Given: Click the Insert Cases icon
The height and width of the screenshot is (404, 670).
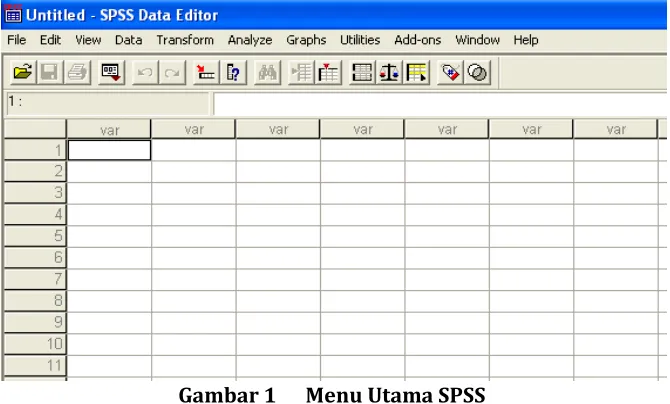Looking at the screenshot, I should pyautogui.click(x=301, y=72).
